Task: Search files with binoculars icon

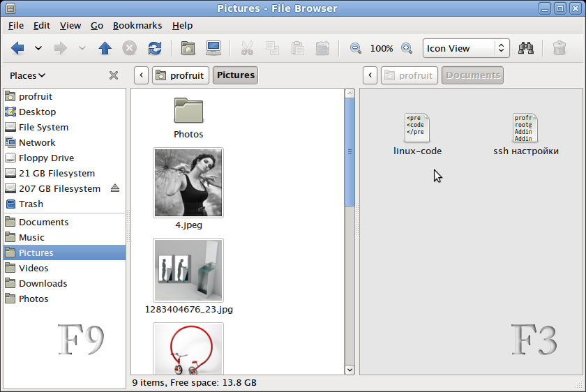Action: (526, 48)
